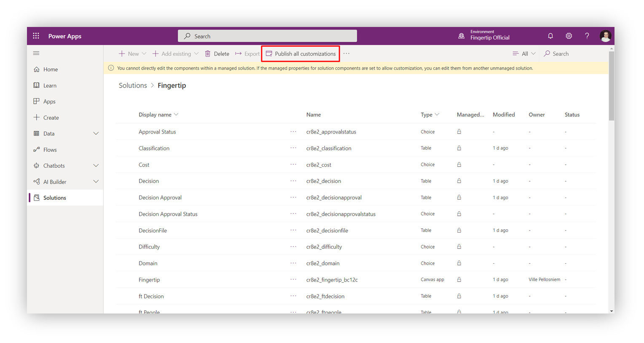Expand the Chatbots section chevron
Viewport: 644px width, 343px height.
96,166
